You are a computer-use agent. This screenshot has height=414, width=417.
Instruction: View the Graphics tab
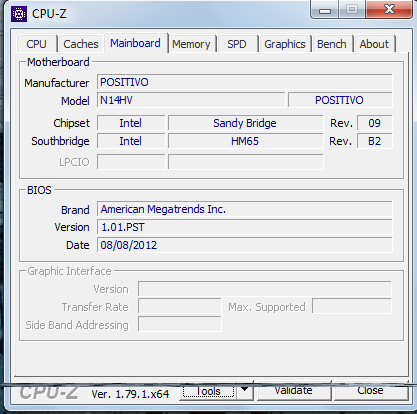pos(285,44)
